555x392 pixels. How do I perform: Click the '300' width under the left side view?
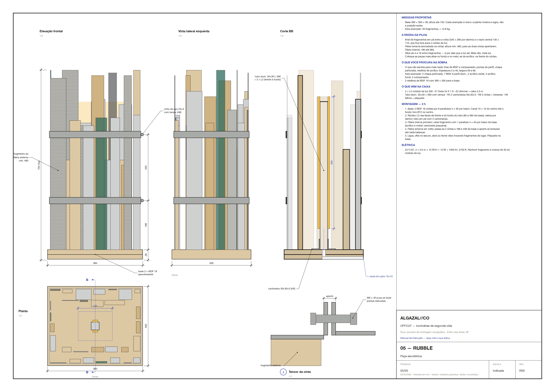click(x=211, y=263)
